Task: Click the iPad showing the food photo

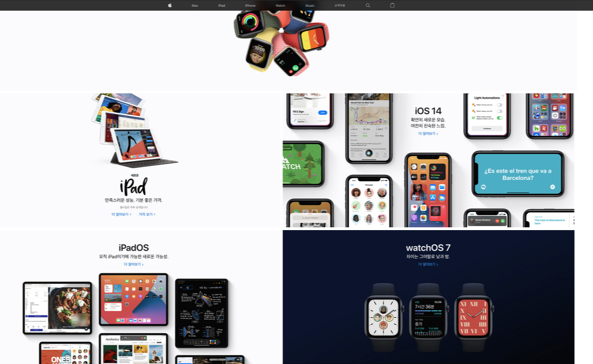Action: coord(58,308)
